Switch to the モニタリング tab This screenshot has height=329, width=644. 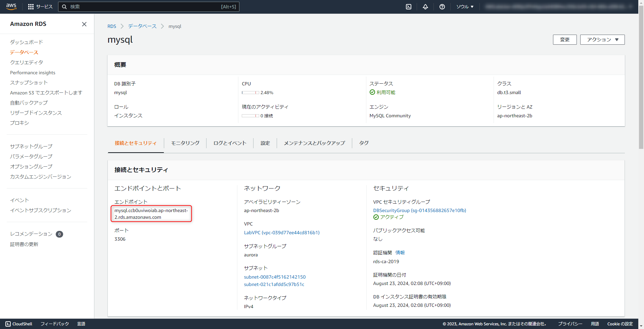tap(185, 143)
